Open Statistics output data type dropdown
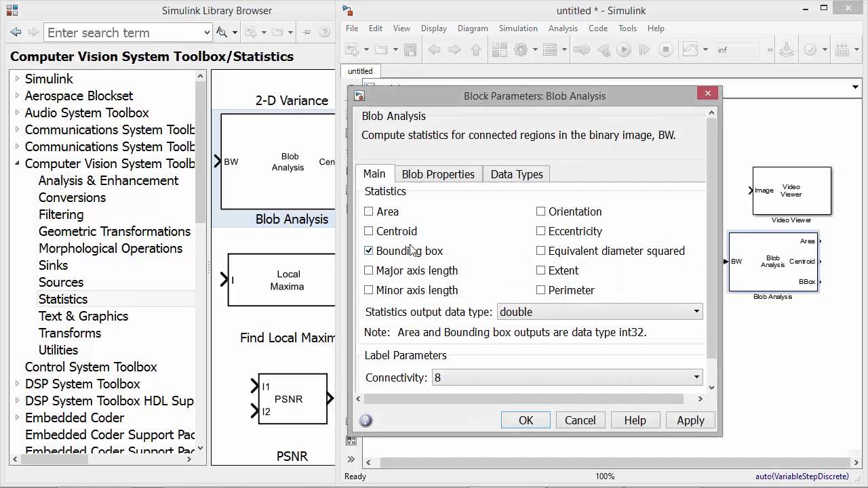Viewport: 868px width, 488px height. (x=600, y=312)
